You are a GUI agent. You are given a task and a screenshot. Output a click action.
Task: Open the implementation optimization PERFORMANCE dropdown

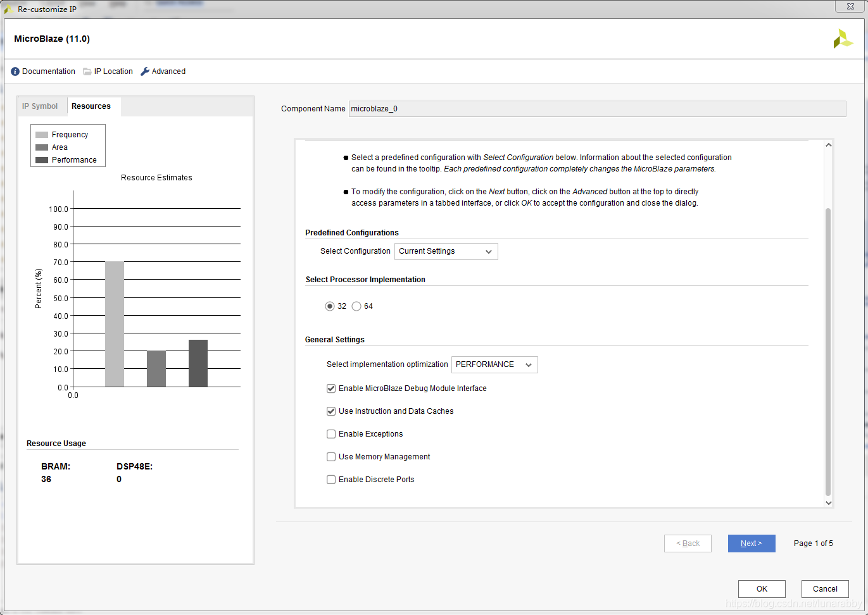point(494,364)
